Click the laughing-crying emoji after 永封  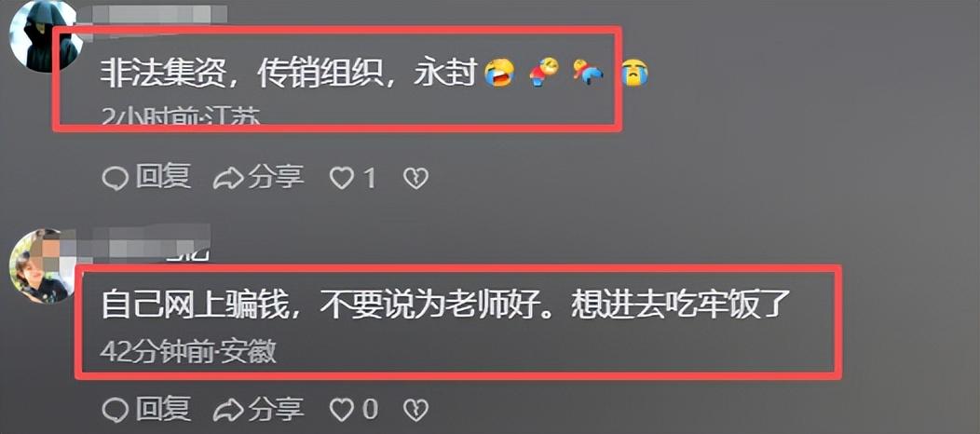click(499, 75)
